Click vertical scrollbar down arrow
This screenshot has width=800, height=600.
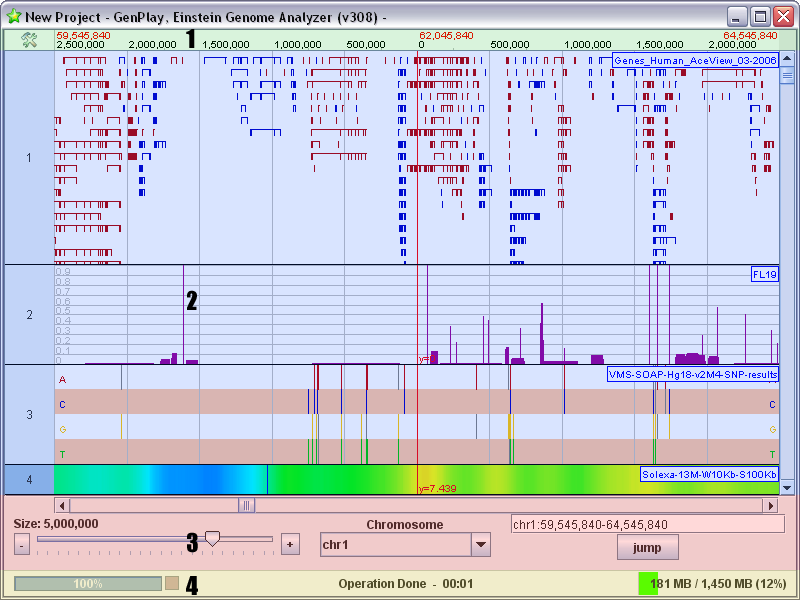tap(787, 488)
